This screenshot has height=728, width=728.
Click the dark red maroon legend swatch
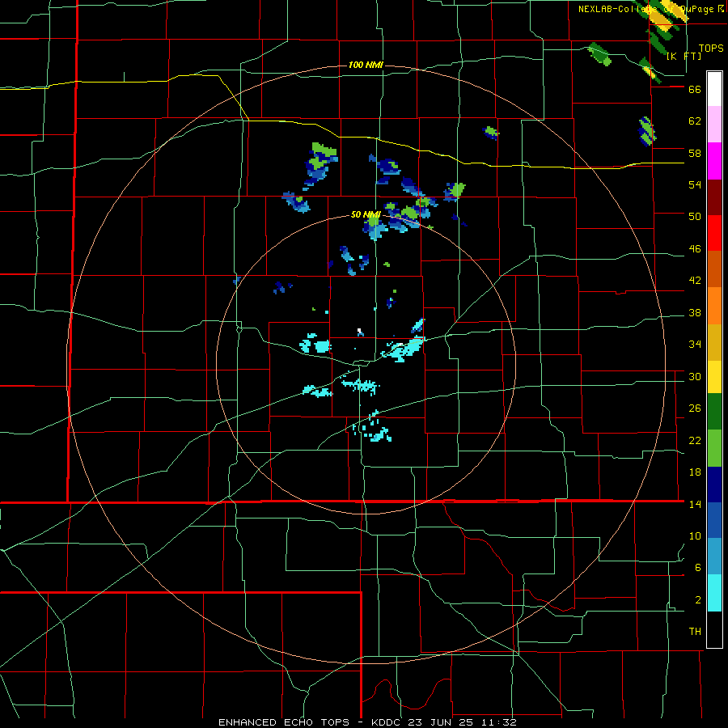pos(714,197)
